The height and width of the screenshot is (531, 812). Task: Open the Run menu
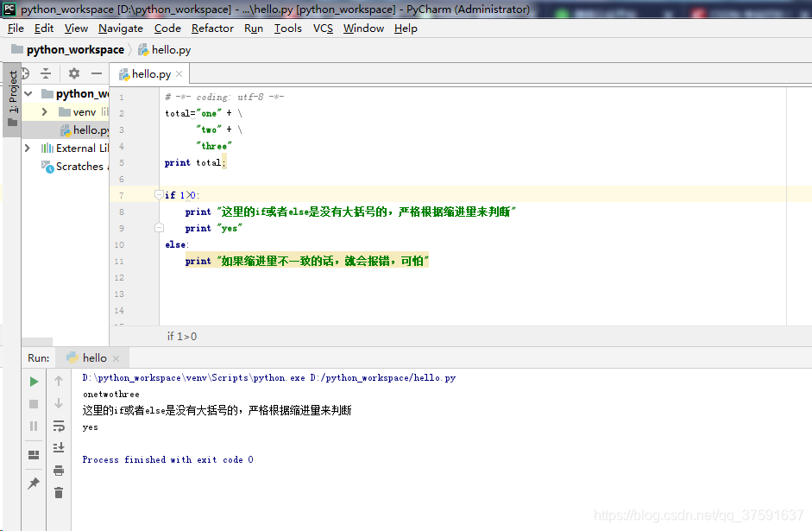click(253, 28)
